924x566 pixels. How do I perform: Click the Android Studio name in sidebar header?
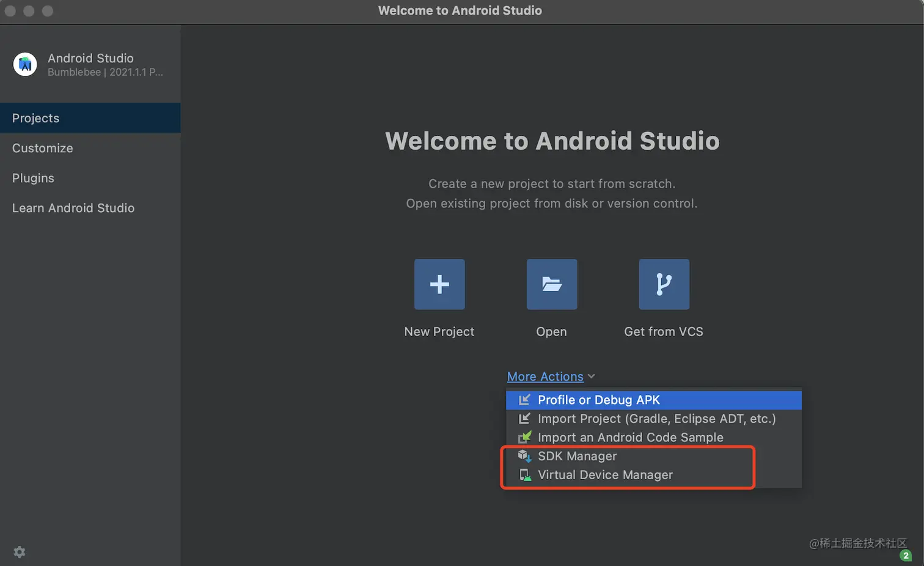point(90,58)
